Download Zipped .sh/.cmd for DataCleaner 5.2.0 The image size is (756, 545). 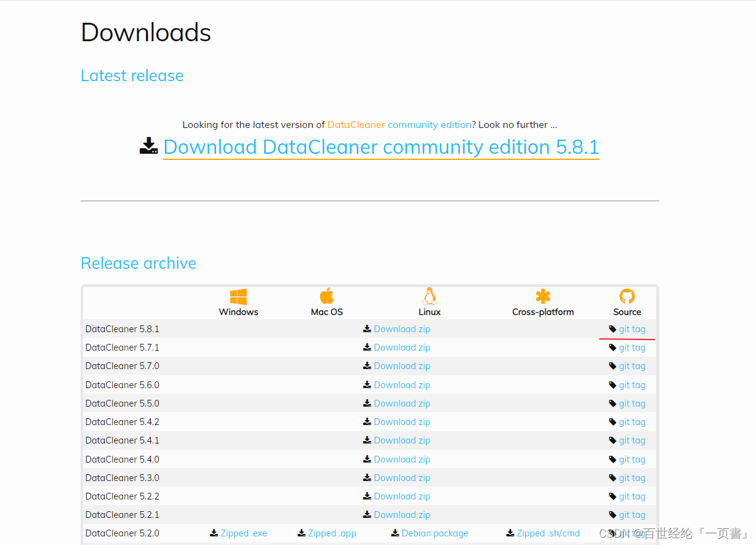click(x=549, y=533)
